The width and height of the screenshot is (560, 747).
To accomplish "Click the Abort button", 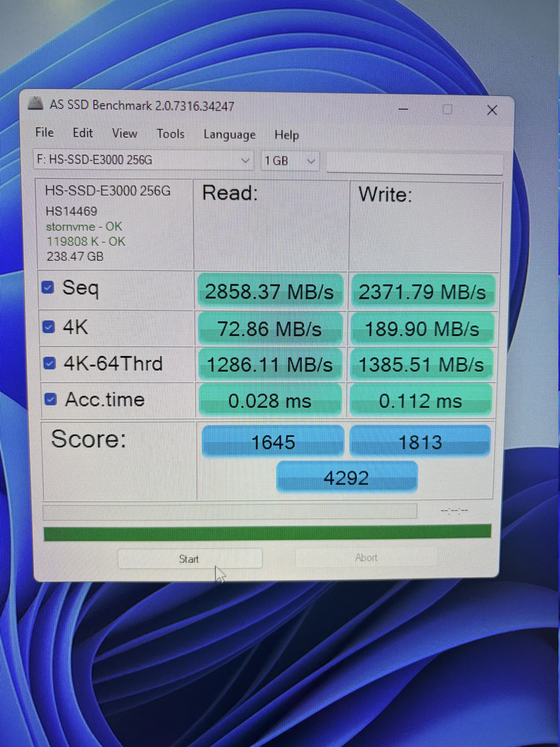I will (366, 557).
